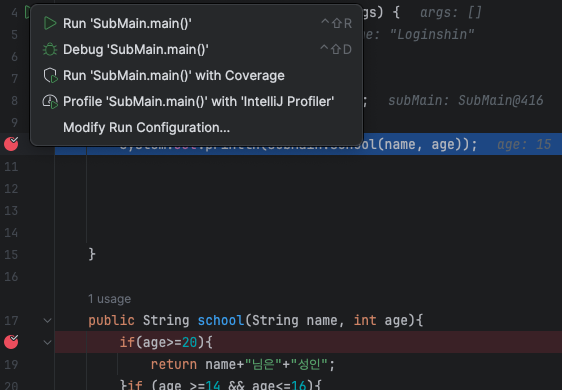Click the closing brace on line 15
This screenshot has width=562, height=390.
tap(92, 254)
